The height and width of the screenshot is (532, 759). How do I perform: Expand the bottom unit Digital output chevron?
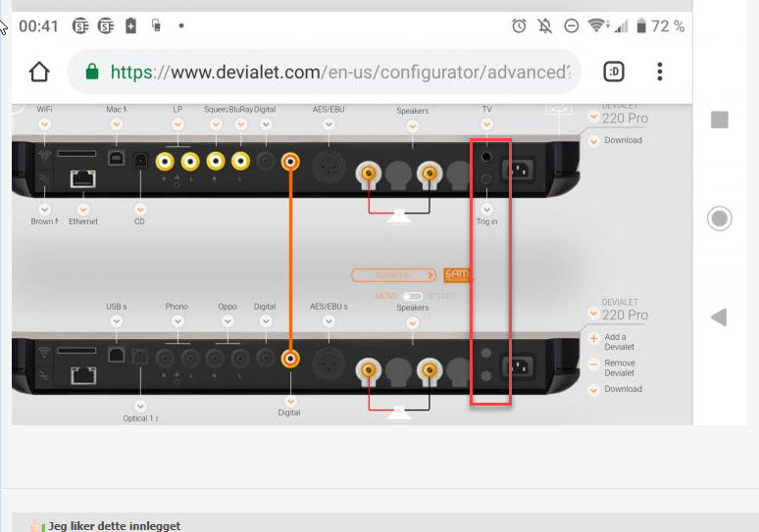coord(290,402)
